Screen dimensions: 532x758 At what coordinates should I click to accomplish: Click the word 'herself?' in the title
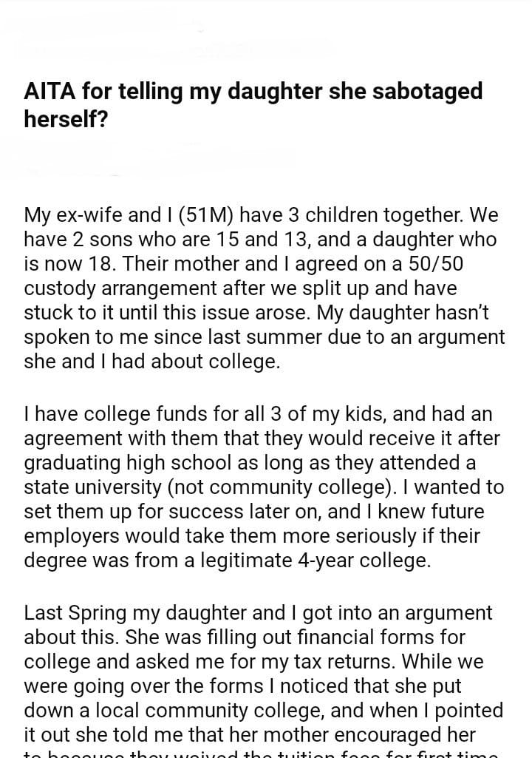tap(66, 118)
